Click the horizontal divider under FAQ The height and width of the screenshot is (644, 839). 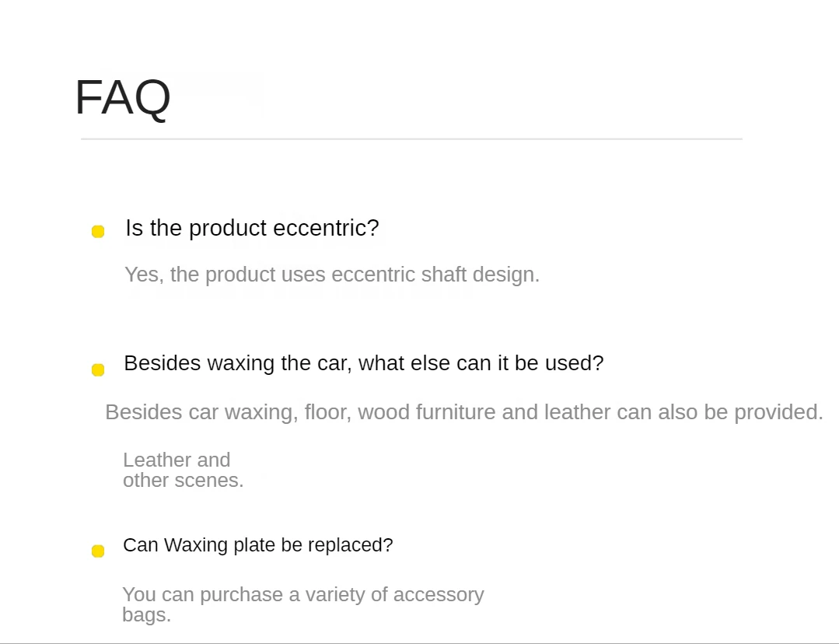[x=411, y=138]
